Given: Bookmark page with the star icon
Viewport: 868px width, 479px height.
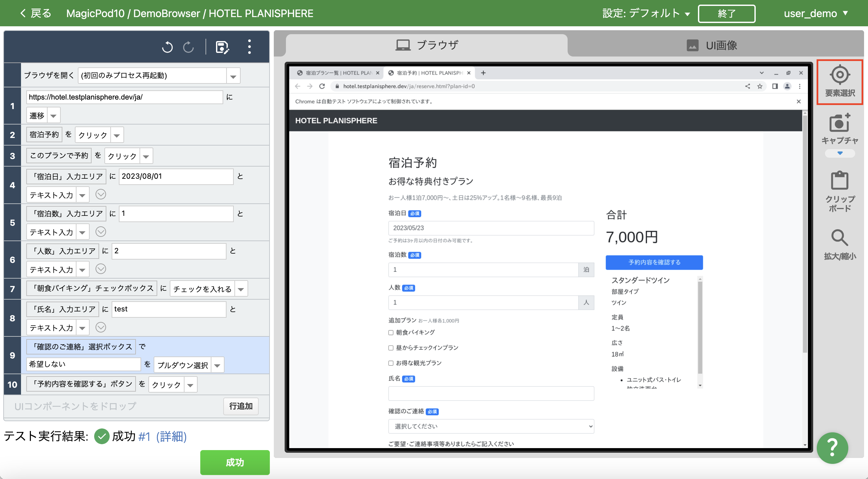Looking at the screenshot, I should click(x=760, y=86).
